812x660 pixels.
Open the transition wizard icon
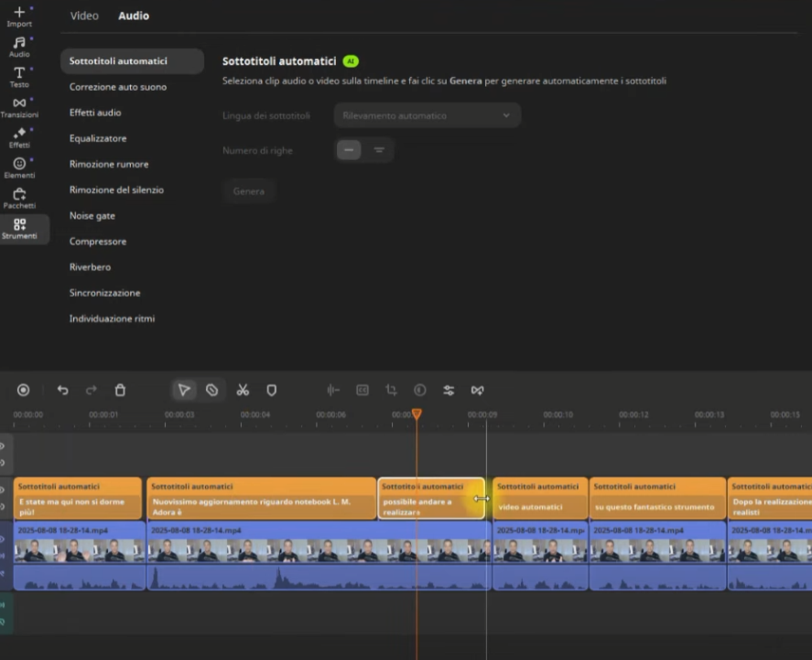point(478,390)
